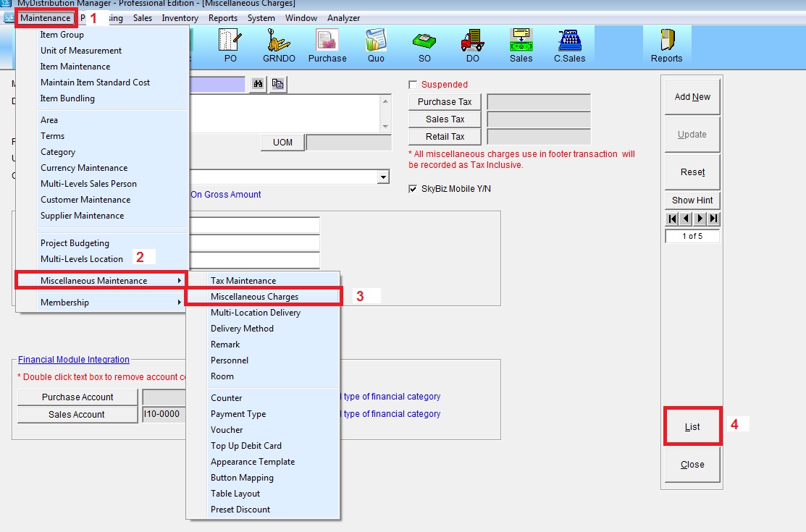The width and height of the screenshot is (806, 532).
Task: Open the Purchase toolbar icon
Action: coord(327,45)
